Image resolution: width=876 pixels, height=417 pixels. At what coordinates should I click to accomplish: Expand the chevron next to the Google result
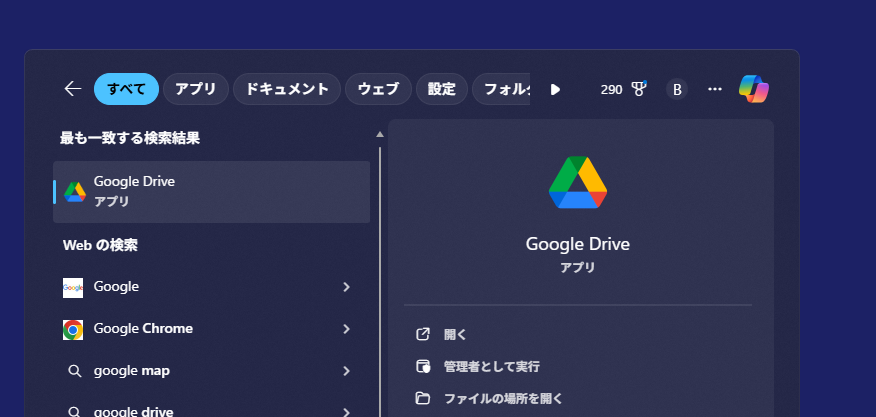click(x=346, y=287)
